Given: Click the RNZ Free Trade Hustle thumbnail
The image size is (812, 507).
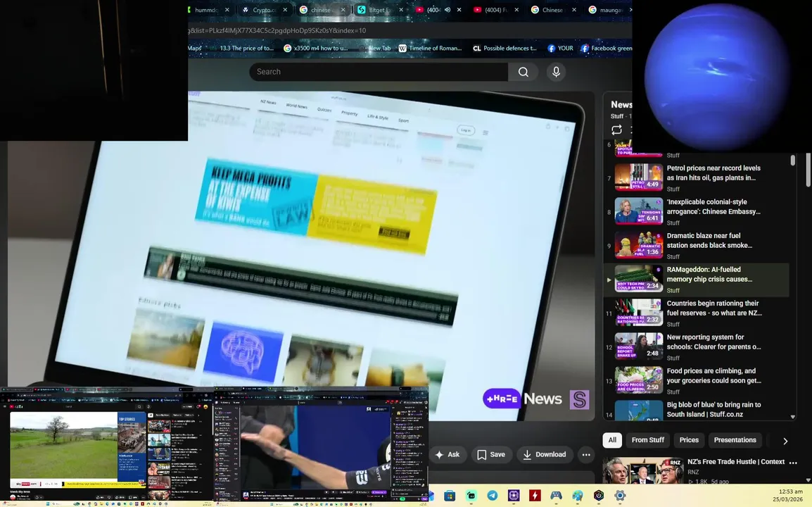Looking at the screenshot, I should click(642, 470).
